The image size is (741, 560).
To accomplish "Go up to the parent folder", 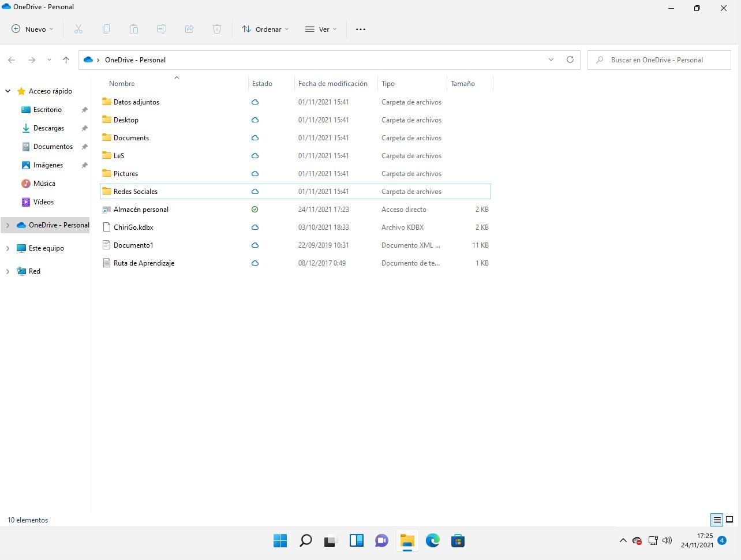I will [x=66, y=59].
